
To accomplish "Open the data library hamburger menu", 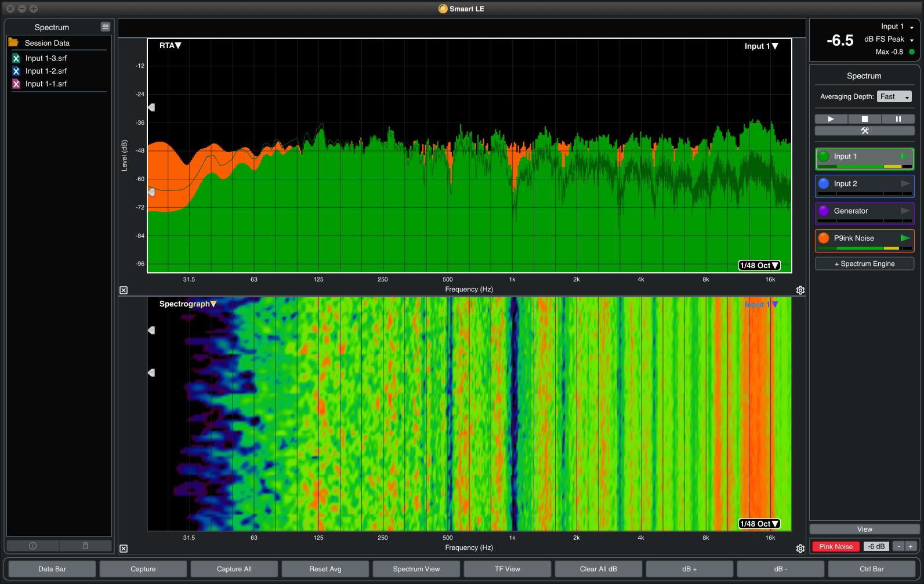I will coord(105,27).
